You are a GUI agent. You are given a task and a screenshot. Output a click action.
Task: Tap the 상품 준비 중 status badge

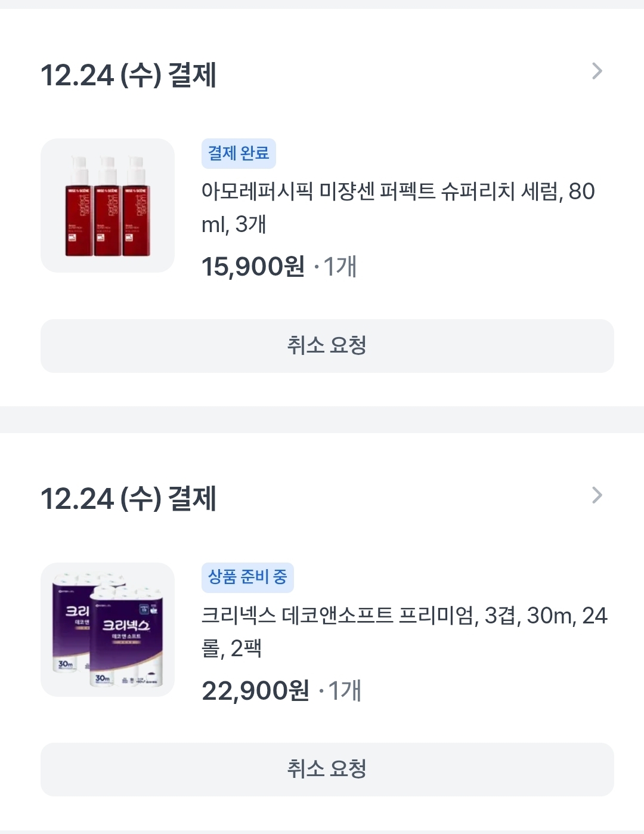pyautogui.click(x=247, y=577)
